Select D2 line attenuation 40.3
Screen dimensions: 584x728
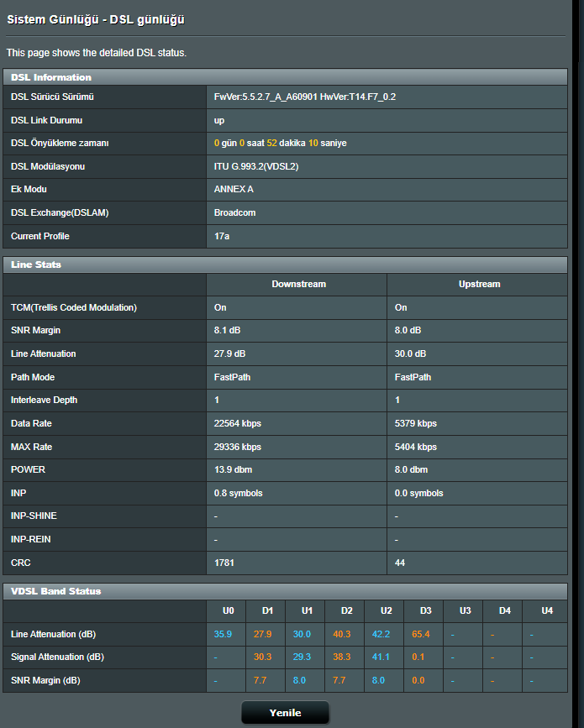click(x=341, y=634)
